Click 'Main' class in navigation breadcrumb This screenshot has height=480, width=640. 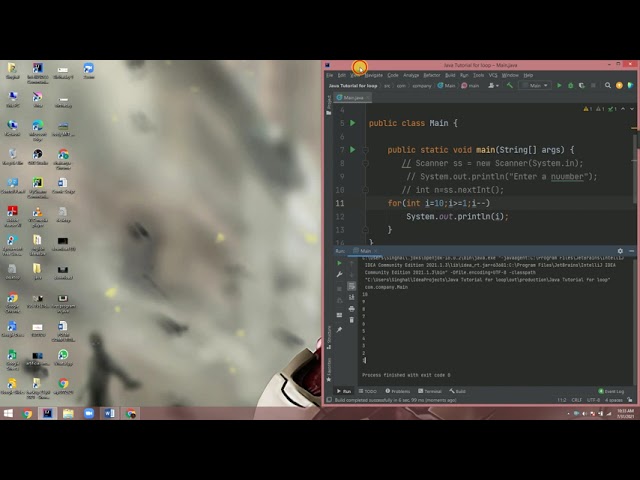point(447,86)
